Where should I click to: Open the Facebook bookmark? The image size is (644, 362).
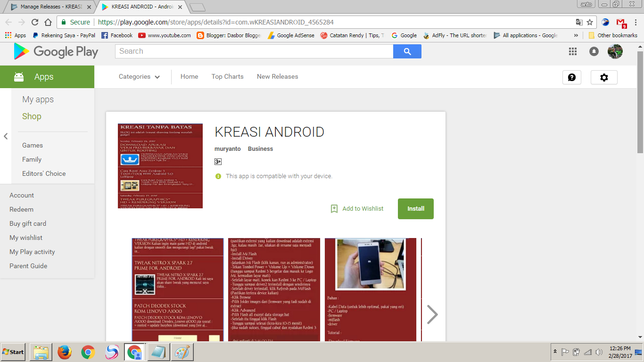click(x=117, y=35)
